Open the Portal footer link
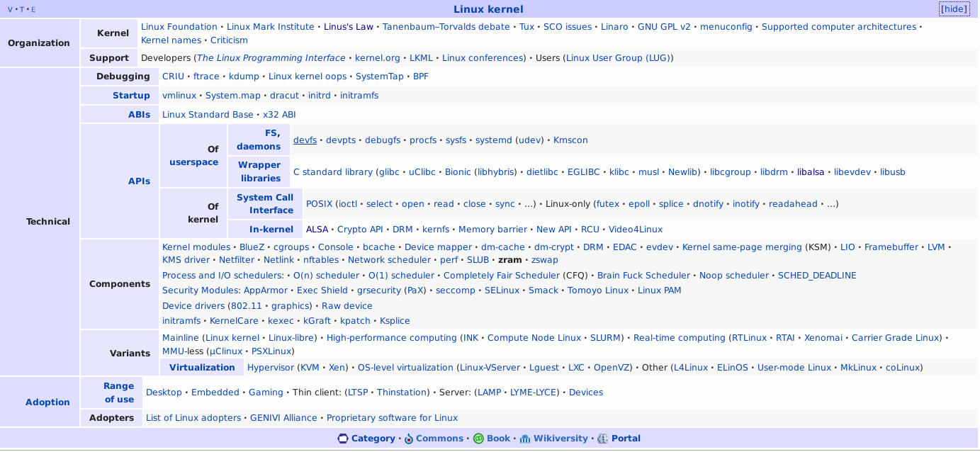This screenshot has width=980, height=452. (x=626, y=439)
